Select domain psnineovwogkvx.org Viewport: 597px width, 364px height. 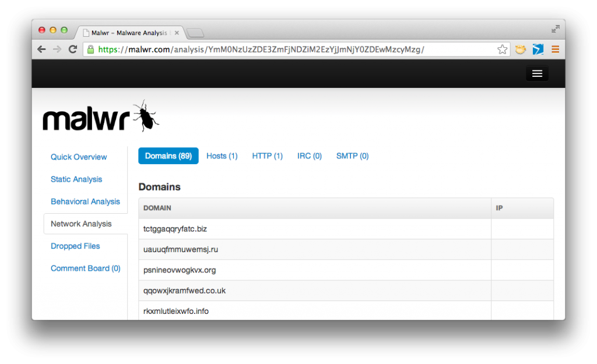(180, 270)
